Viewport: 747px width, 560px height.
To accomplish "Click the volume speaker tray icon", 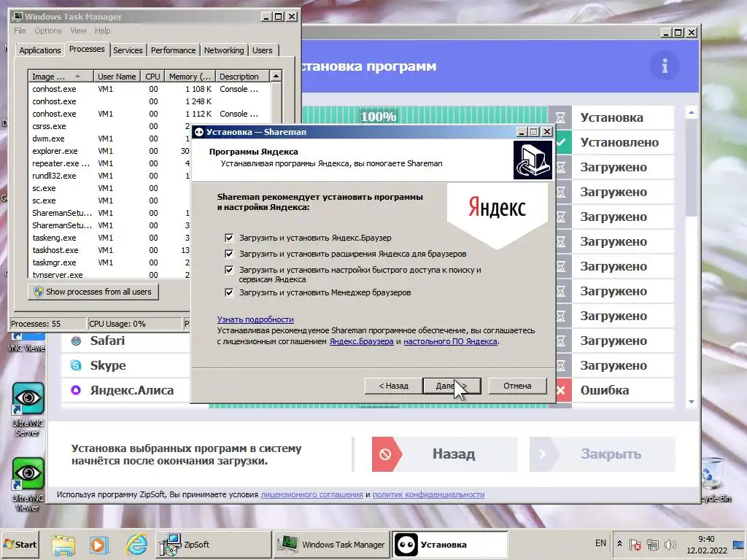I will (670, 544).
